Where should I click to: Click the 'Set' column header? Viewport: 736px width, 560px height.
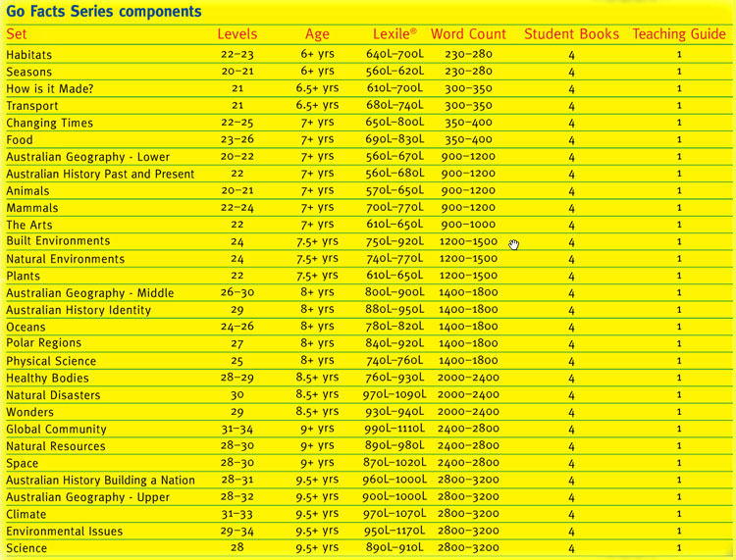(x=17, y=33)
